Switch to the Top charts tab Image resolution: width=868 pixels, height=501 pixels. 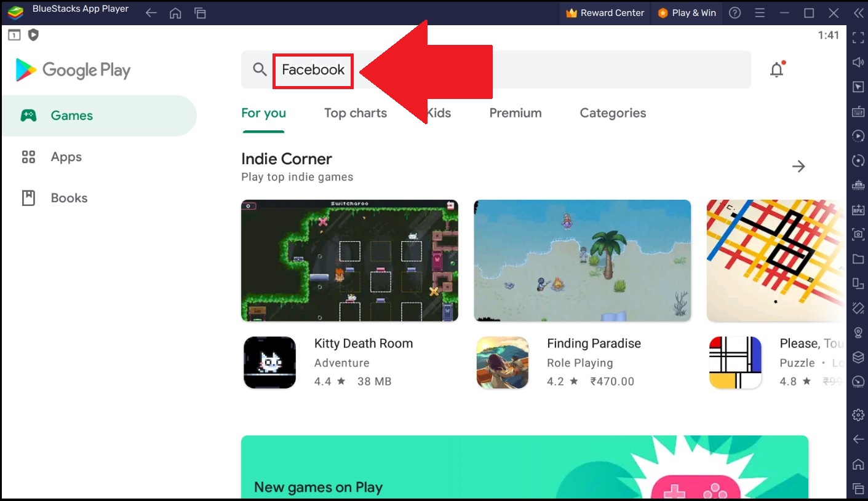(x=355, y=113)
